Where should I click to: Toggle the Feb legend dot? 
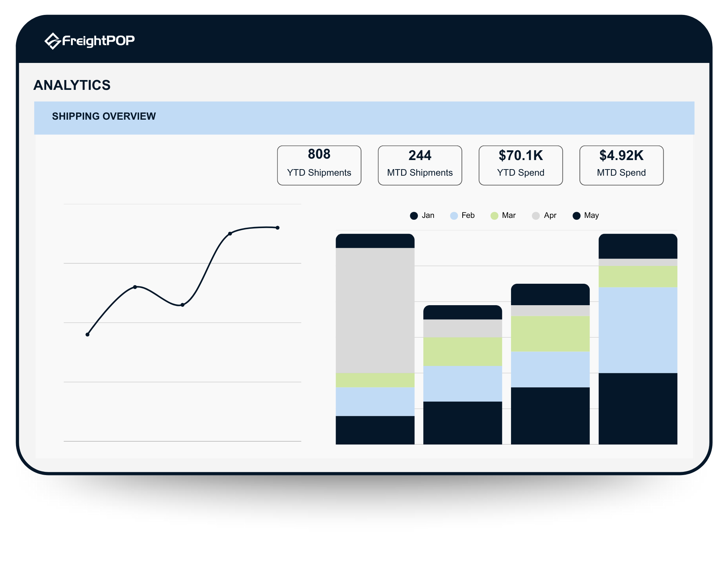click(x=454, y=216)
